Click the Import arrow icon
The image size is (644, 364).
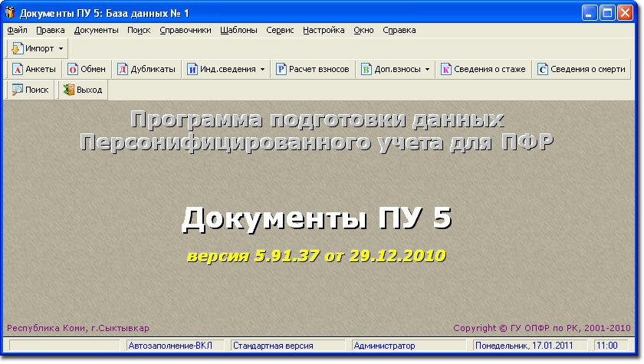(x=17, y=48)
